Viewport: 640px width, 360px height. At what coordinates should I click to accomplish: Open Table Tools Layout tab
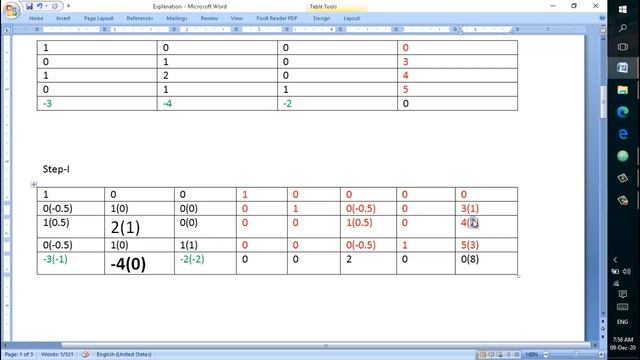click(x=351, y=18)
